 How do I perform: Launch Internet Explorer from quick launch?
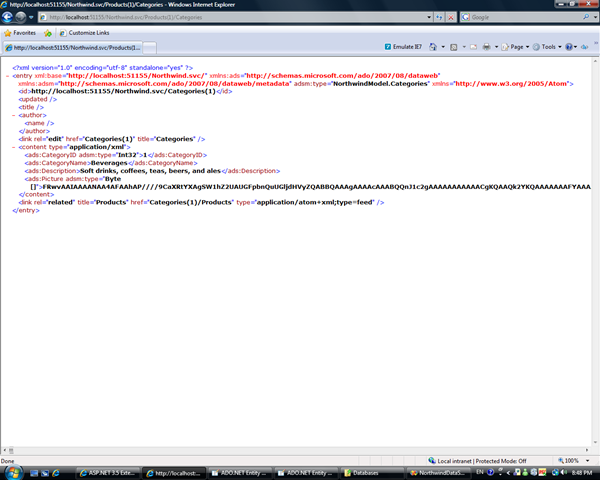[56, 473]
